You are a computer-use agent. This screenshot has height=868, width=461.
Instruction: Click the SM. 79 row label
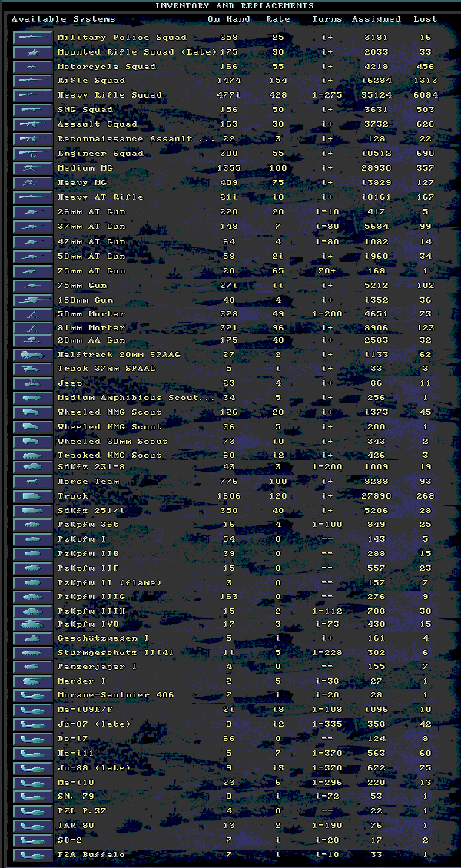coord(76,797)
